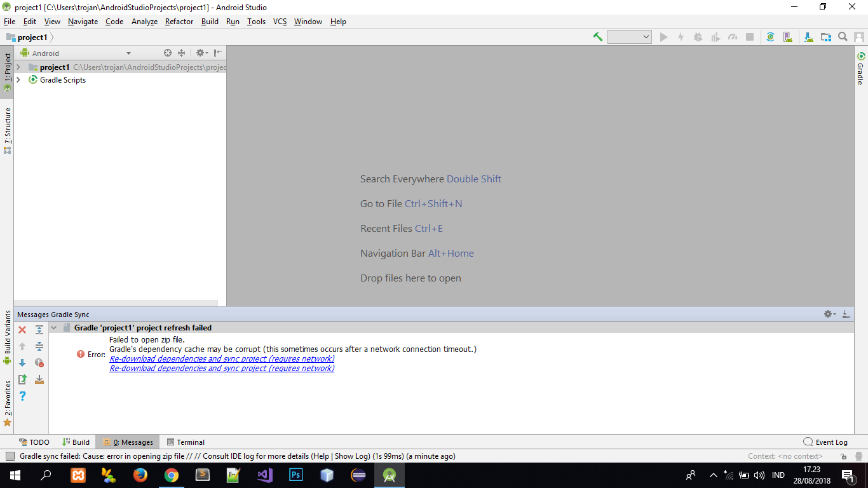Click Expand All icon in Messages panel
The height and width of the screenshot is (488, 868).
[39, 330]
